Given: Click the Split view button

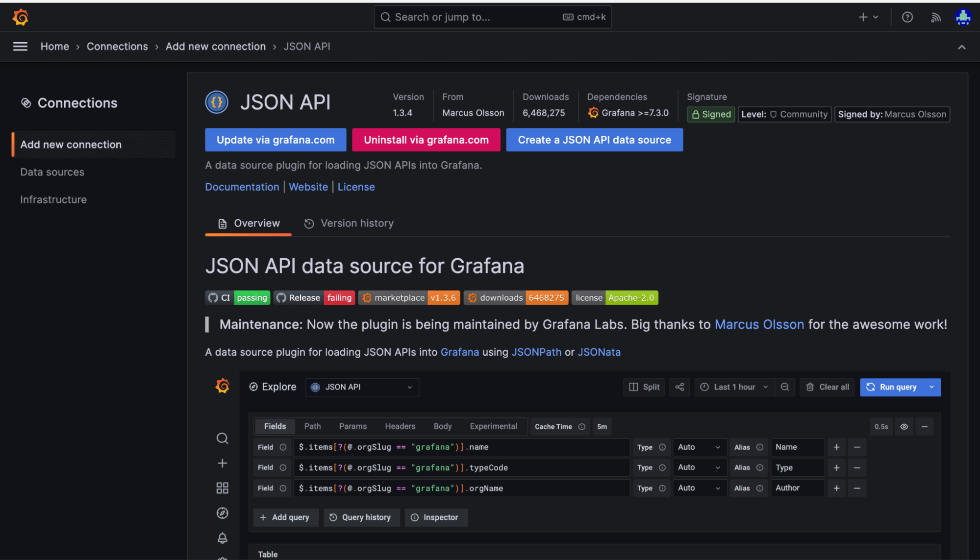Looking at the screenshot, I should coord(644,387).
